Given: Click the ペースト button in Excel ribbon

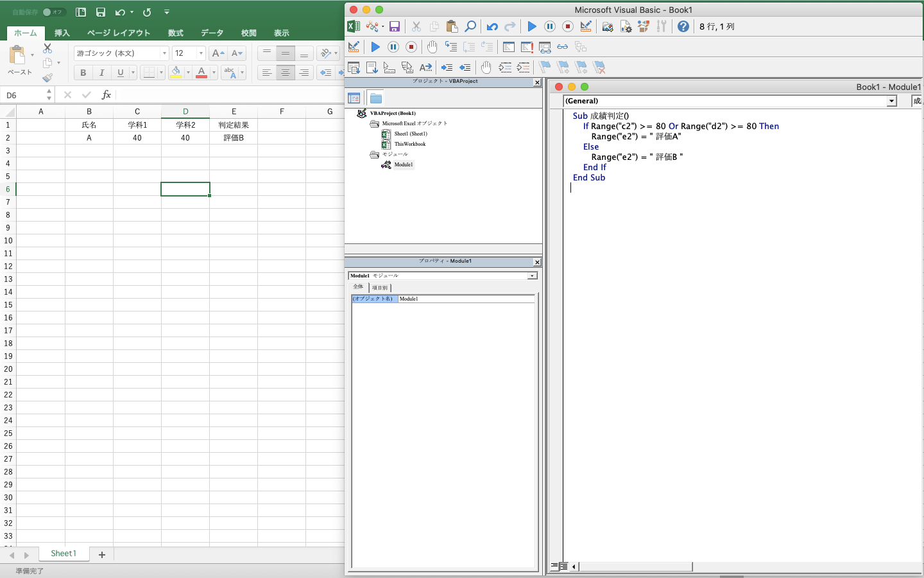Looking at the screenshot, I should [19, 61].
